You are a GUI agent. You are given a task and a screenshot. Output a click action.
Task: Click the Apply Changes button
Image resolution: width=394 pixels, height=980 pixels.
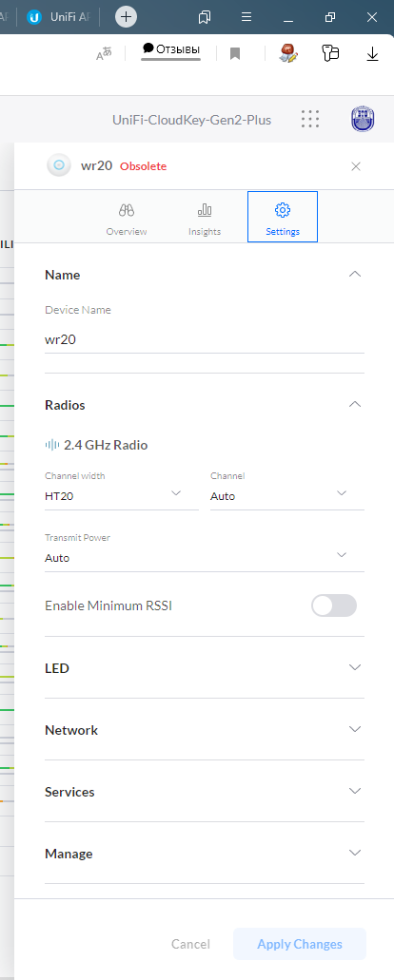pyautogui.click(x=300, y=944)
